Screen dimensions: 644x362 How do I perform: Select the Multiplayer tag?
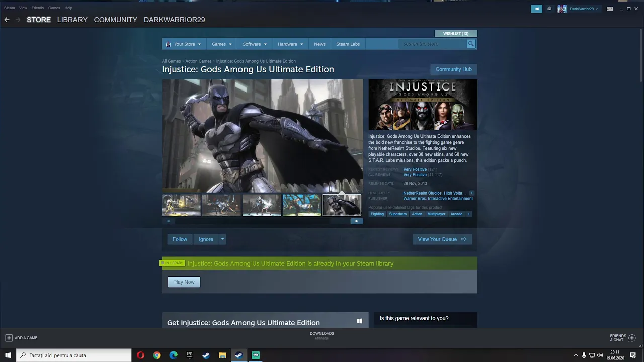[x=436, y=214]
